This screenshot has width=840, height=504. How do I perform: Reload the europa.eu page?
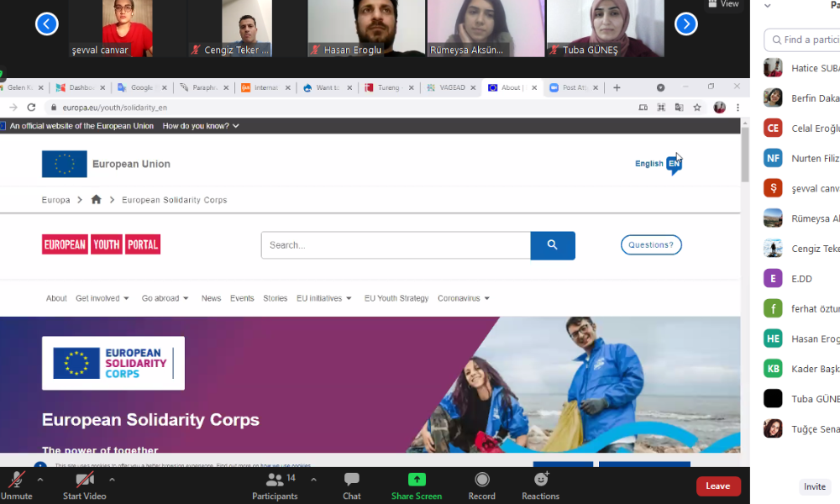(x=32, y=108)
